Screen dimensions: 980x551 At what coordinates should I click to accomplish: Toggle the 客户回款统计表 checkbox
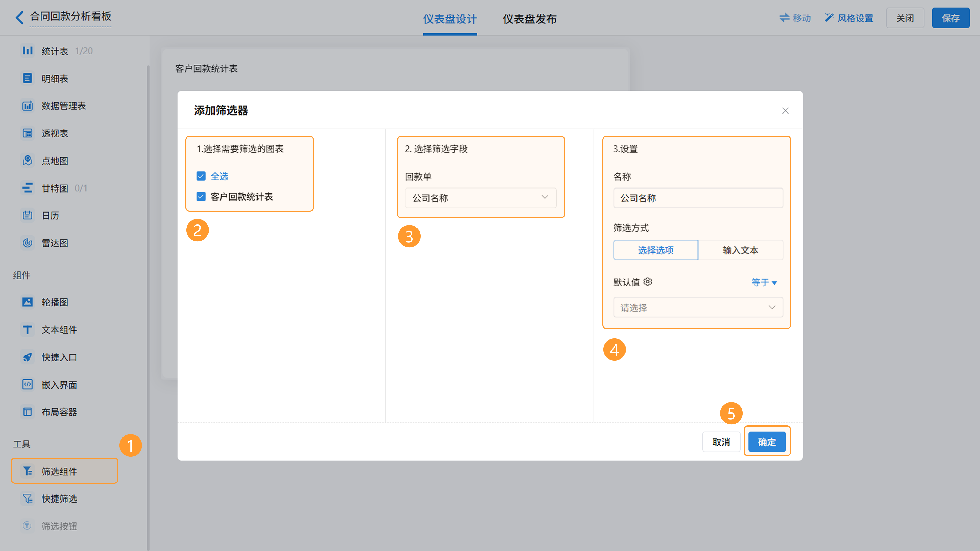[x=201, y=197]
